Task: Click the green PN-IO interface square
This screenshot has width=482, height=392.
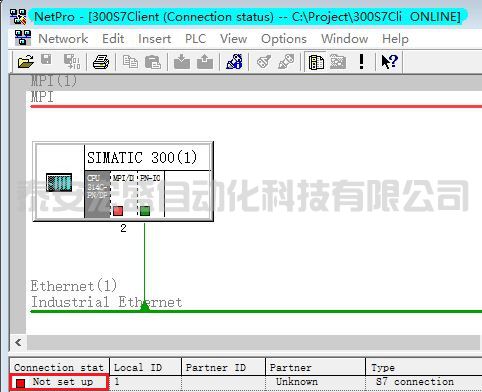Action: 145,211
